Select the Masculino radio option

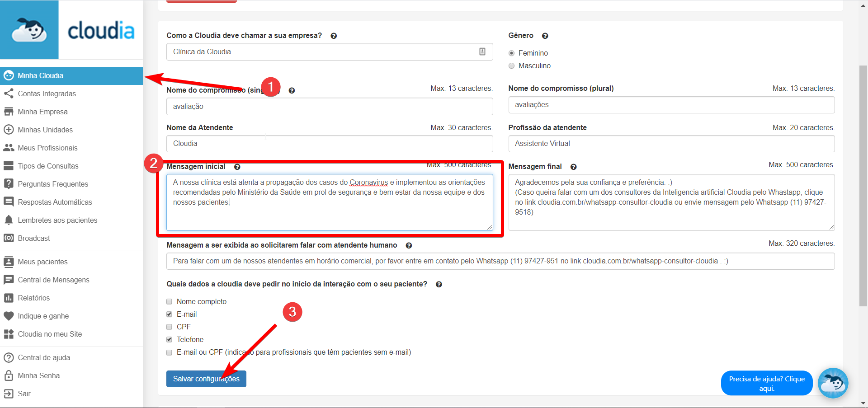[x=512, y=66]
